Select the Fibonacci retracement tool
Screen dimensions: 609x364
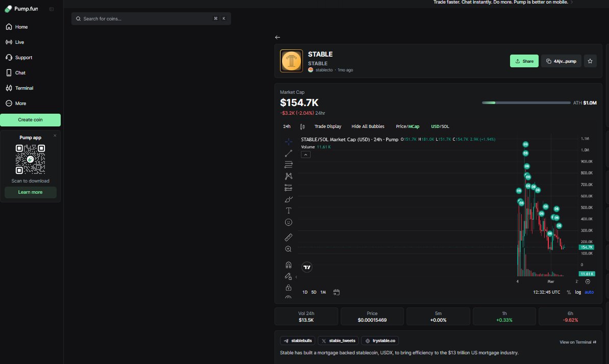[x=288, y=165]
